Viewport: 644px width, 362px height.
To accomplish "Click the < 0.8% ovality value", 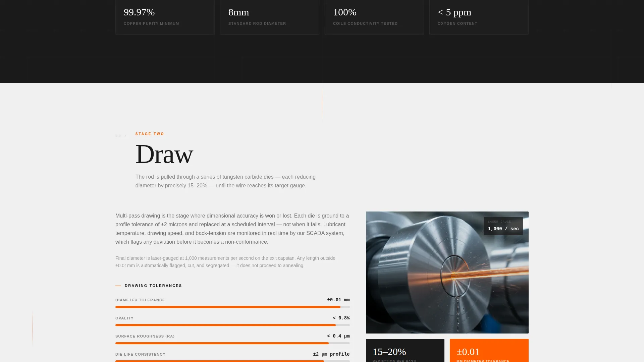I will 341,318.
